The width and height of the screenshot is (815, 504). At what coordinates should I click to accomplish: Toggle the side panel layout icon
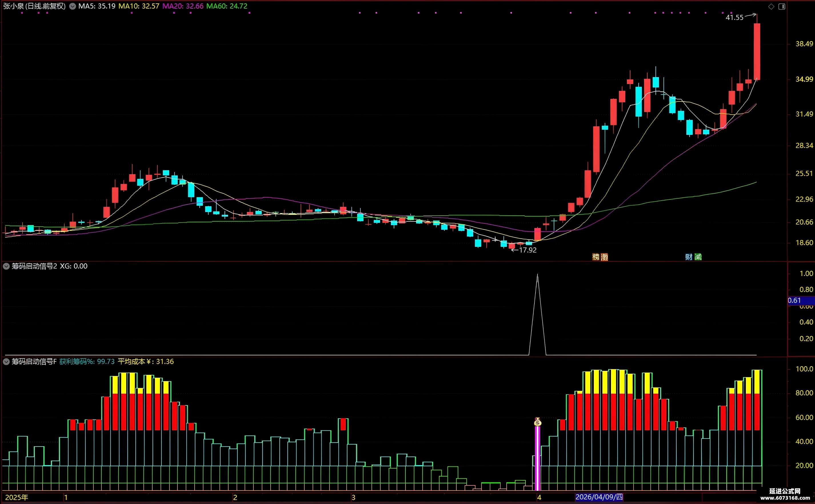pyautogui.click(x=782, y=7)
